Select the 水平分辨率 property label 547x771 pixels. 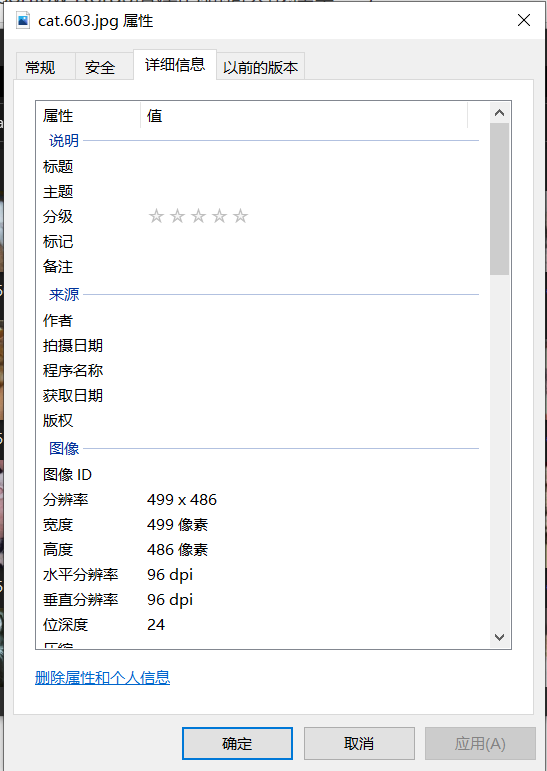click(x=81, y=575)
